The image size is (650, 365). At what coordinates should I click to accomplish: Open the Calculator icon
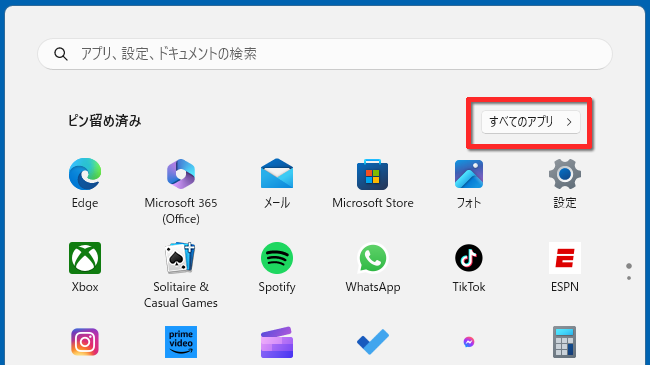point(565,342)
